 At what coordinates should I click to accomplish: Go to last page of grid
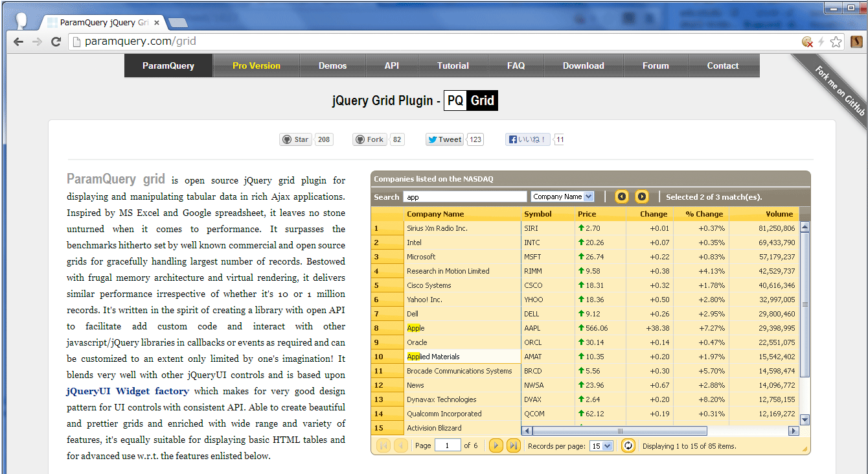point(513,445)
